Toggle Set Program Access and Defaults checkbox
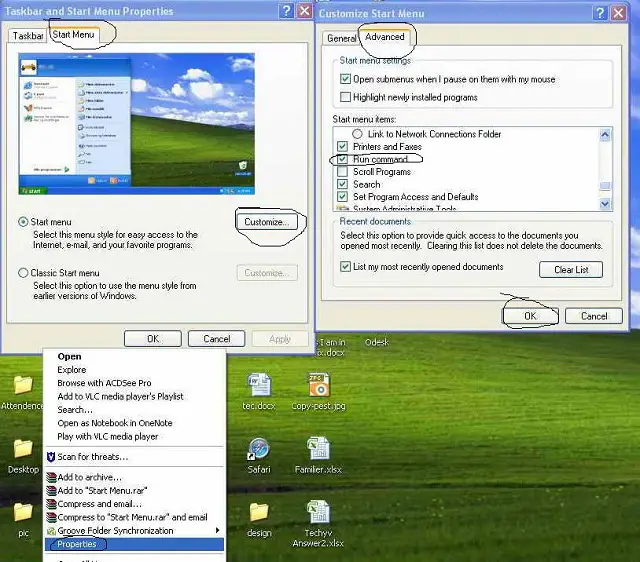This screenshot has height=562, width=640. coord(342,197)
